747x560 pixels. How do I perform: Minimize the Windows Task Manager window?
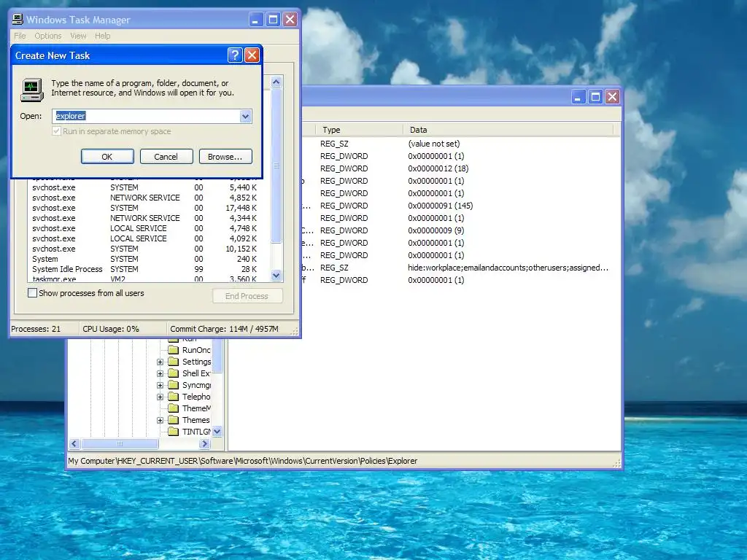[x=256, y=20]
